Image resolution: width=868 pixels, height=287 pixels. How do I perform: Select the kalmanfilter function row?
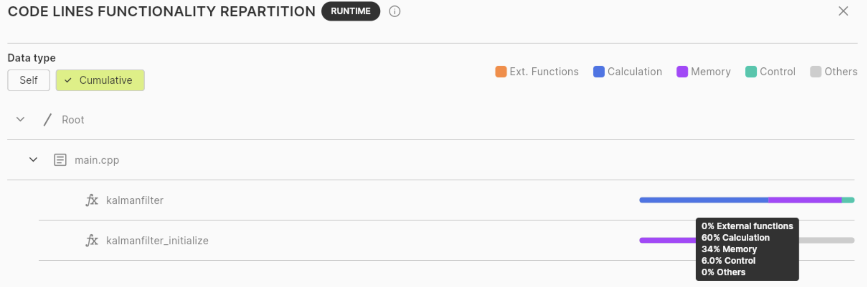(x=447, y=200)
